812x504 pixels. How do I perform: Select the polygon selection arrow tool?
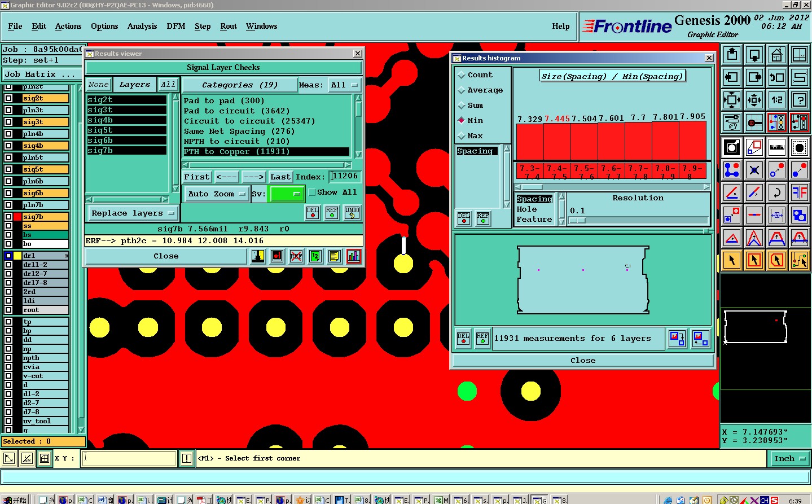pyautogui.click(x=777, y=260)
